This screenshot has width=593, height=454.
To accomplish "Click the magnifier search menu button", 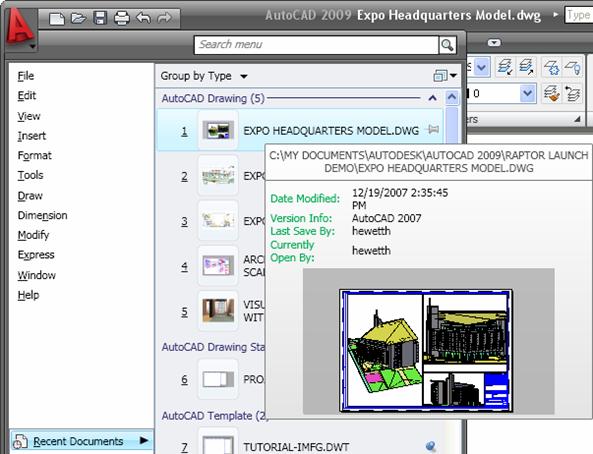I will 447,45.
